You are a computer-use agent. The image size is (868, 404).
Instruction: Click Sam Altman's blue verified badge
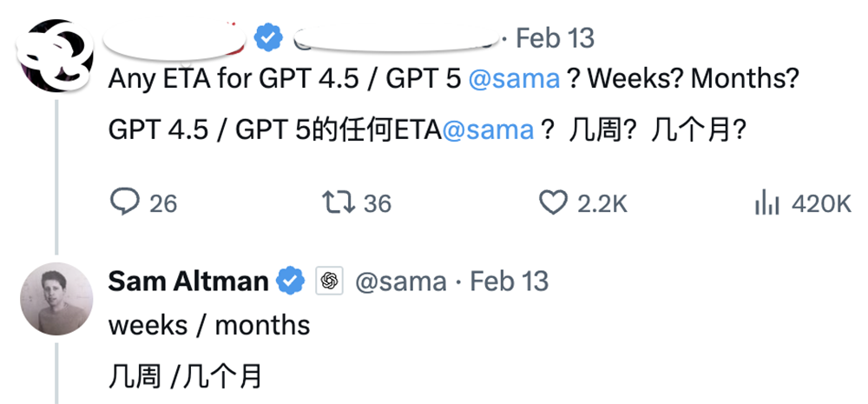290,281
